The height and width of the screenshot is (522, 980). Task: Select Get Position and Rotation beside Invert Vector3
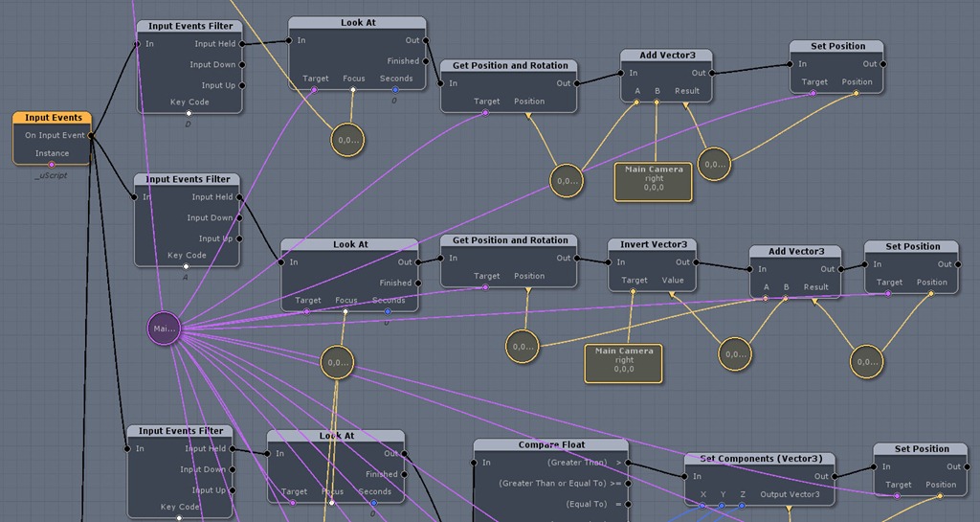point(509,240)
